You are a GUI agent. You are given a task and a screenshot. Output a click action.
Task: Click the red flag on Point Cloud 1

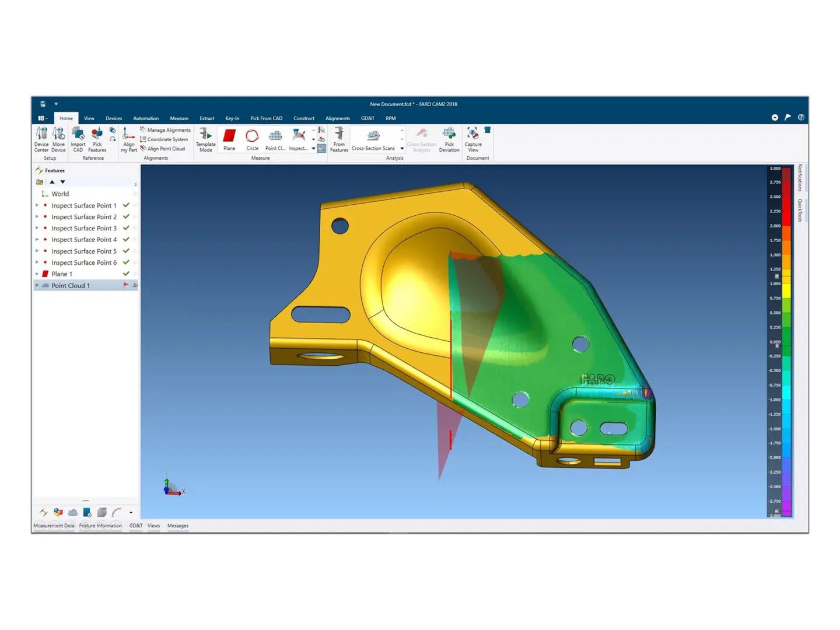pyautogui.click(x=125, y=285)
